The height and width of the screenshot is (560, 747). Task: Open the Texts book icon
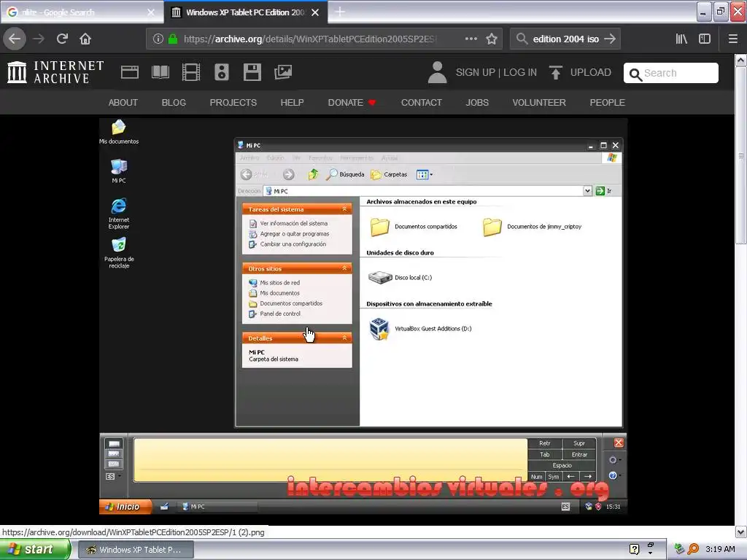tap(160, 72)
